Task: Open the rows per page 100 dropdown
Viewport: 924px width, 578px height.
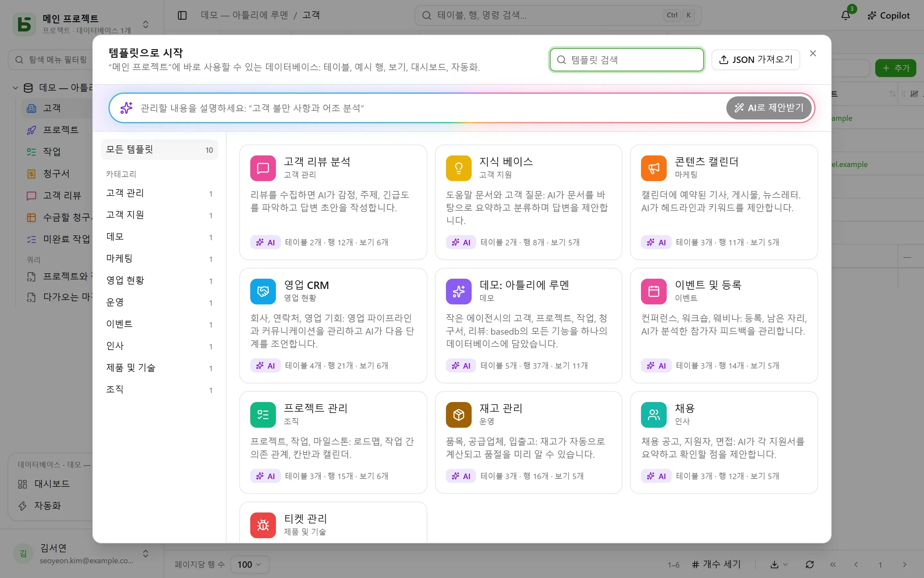Action: click(249, 565)
